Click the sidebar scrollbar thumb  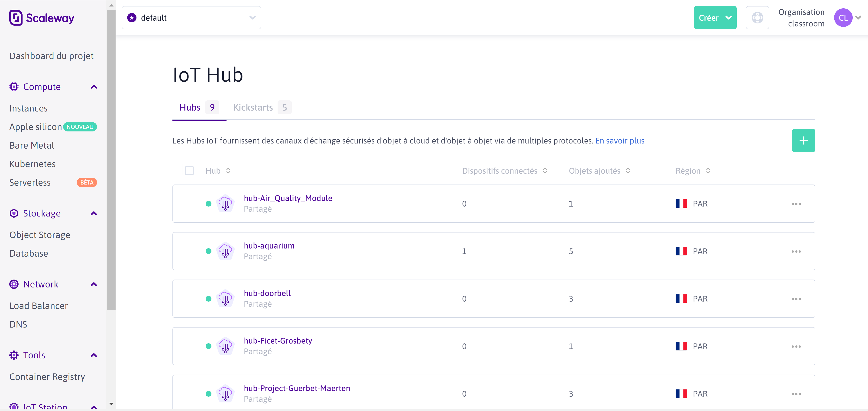click(x=111, y=159)
